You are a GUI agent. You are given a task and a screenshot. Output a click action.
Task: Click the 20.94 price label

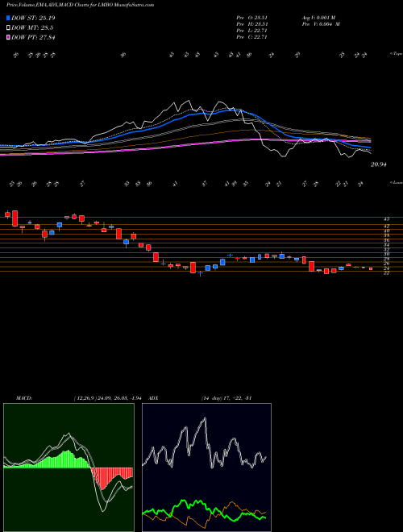[x=379, y=164]
